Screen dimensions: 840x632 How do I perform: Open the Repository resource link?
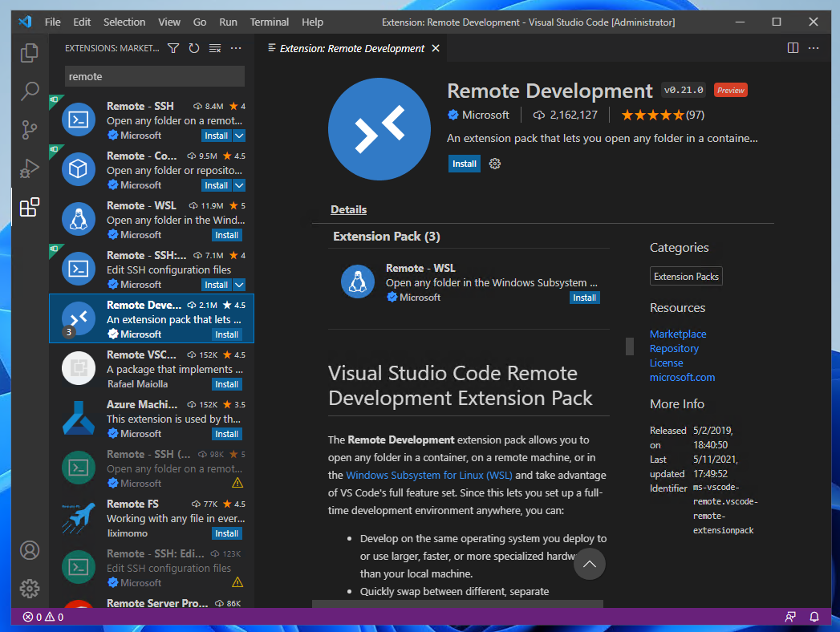[x=674, y=348]
